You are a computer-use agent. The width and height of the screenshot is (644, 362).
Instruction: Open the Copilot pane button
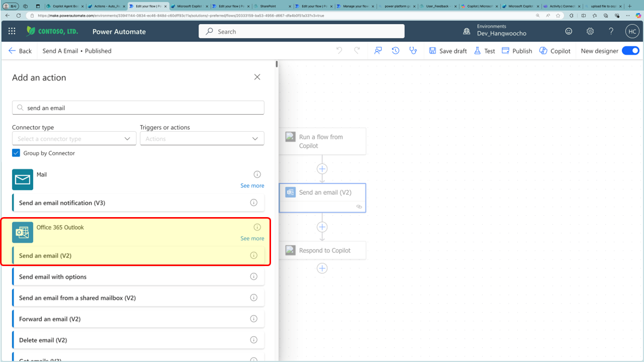[x=555, y=51]
